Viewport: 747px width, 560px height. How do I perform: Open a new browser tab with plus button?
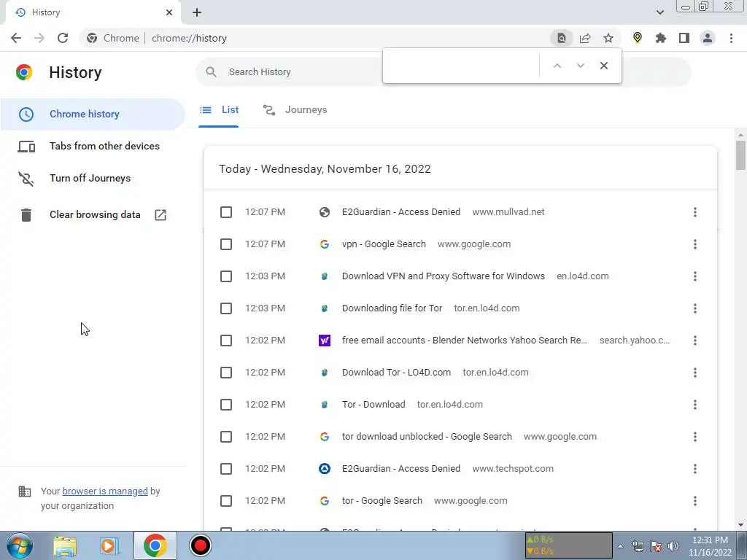(197, 13)
